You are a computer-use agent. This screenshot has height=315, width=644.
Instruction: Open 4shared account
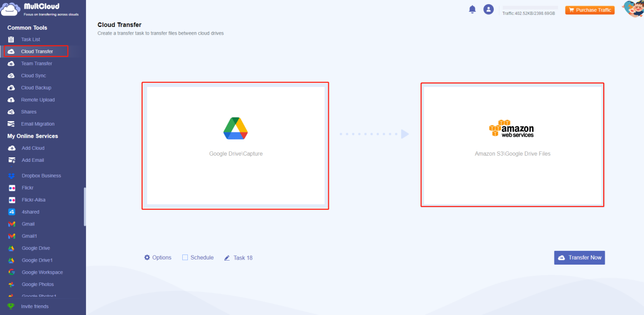pos(31,212)
